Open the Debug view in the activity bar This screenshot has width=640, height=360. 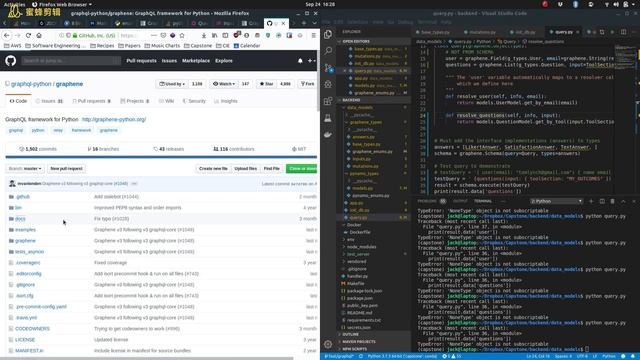click(328, 84)
